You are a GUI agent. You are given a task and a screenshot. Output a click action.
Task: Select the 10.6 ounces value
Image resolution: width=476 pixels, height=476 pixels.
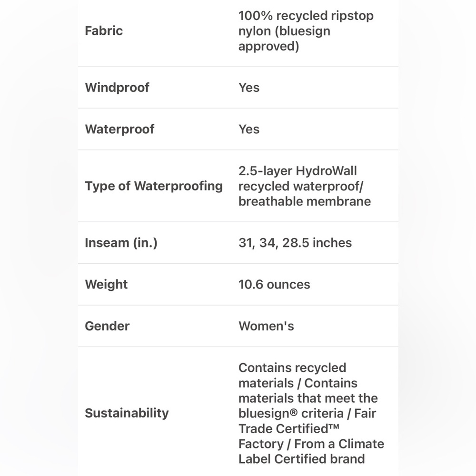click(x=274, y=285)
